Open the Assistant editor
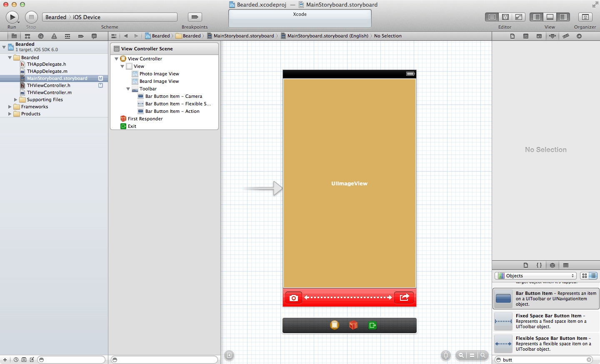Screen dimensions: 600x364 [505, 17]
